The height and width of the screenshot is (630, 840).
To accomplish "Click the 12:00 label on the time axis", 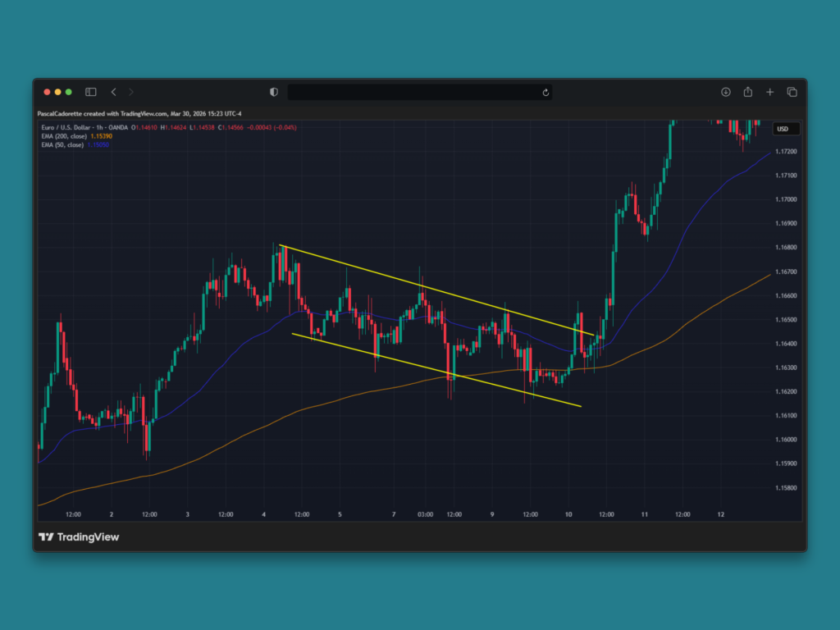I will 73,514.
